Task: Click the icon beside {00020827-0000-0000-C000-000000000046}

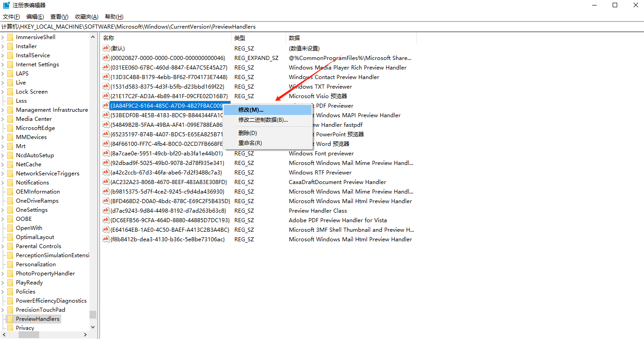Action: pos(106,58)
